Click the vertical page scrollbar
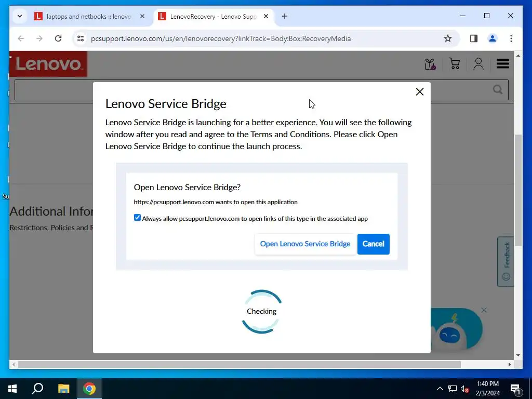The width and height of the screenshot is (532, 399). tap(518, 190)
